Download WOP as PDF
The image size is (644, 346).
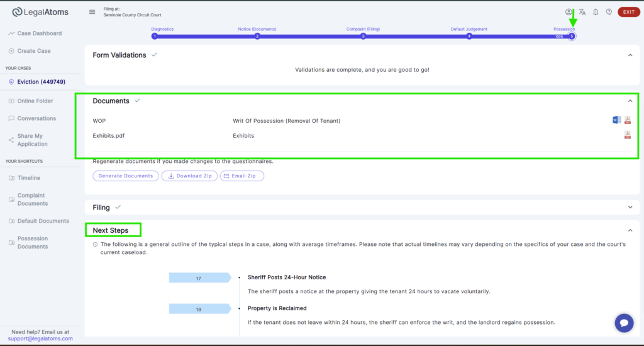(x=627, y=120)
